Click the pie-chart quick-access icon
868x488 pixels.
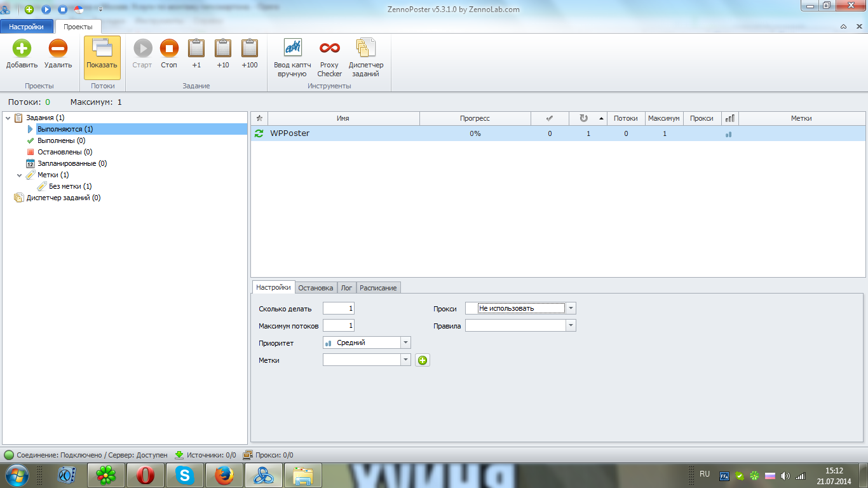click(79, 10)
